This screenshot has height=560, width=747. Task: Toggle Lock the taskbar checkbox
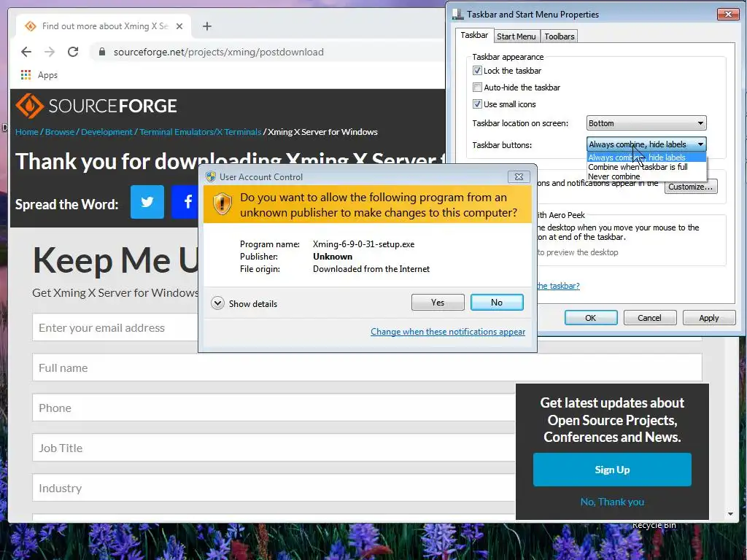click(x=477, y=71)
